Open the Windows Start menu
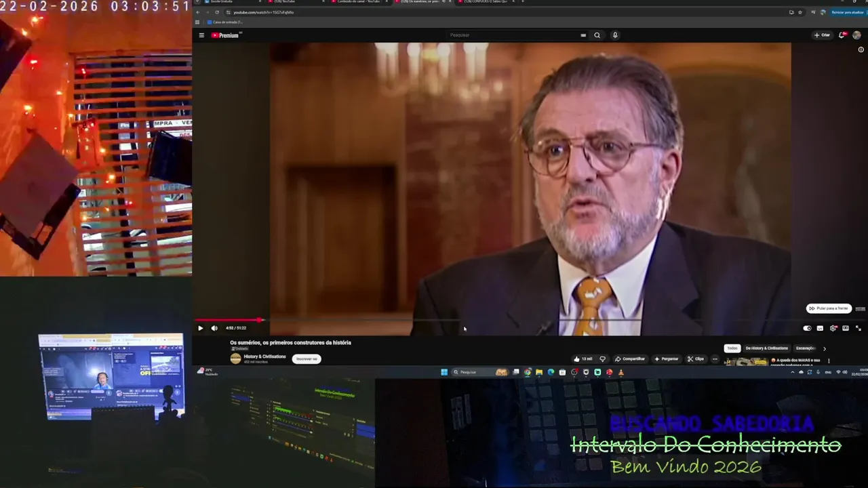The width and height of the screenshot is (868, 488). pyautogui.click(x=444, y=372)
